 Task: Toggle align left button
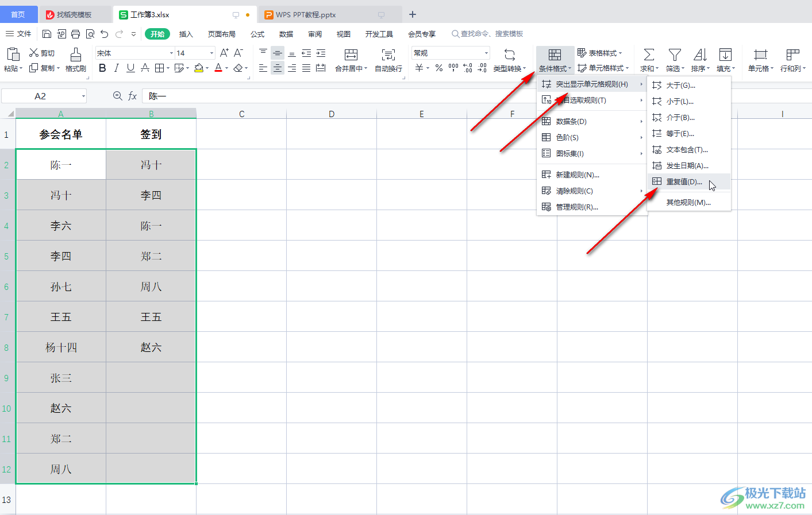click(263, 68)
